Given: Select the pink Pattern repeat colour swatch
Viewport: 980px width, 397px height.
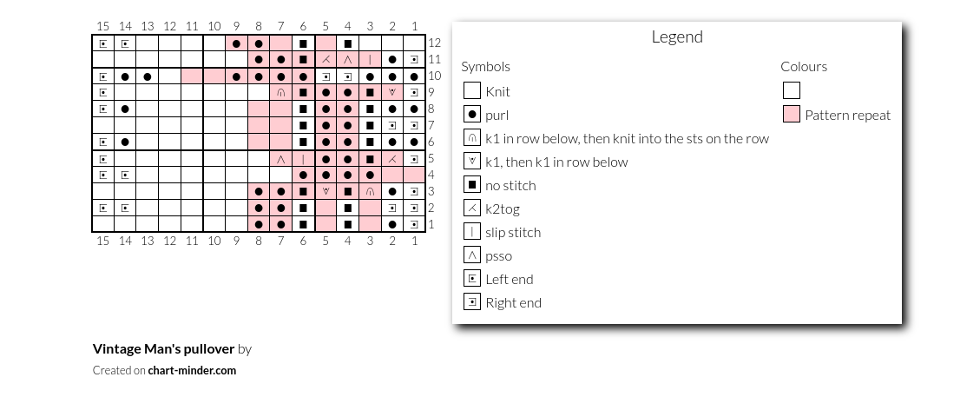Looking at the screenshot, I should pos(792,115).
